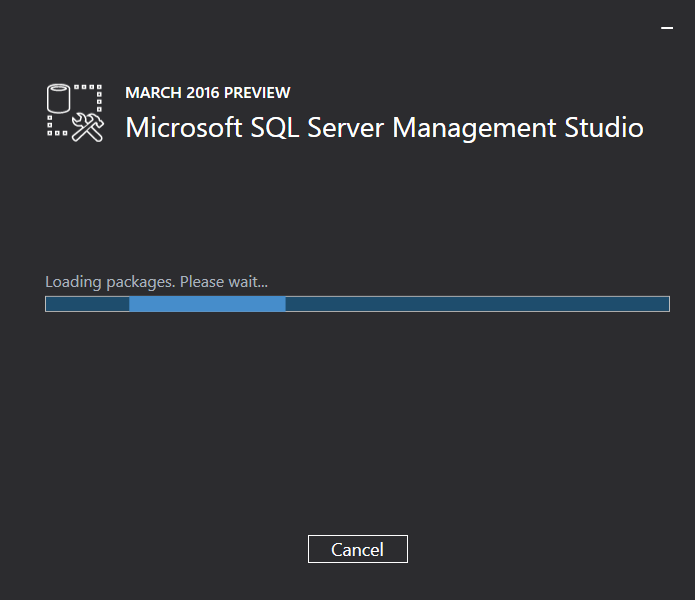Click the "PREVIEW" word in header label
Viewport: 695px width, 600px height.
pyautogui.click(x=257, y=93)
